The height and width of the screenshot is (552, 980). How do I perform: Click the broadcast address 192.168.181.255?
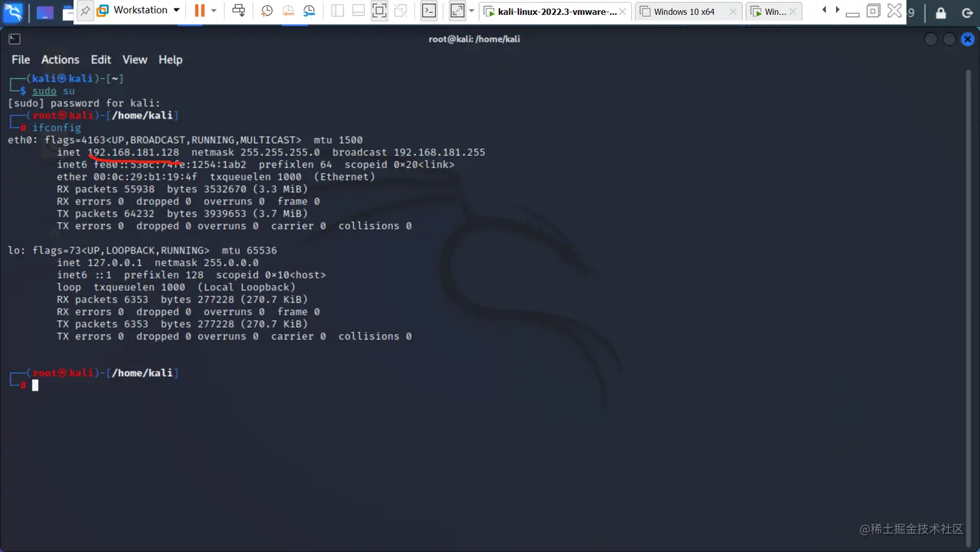[x=439, y=152]
